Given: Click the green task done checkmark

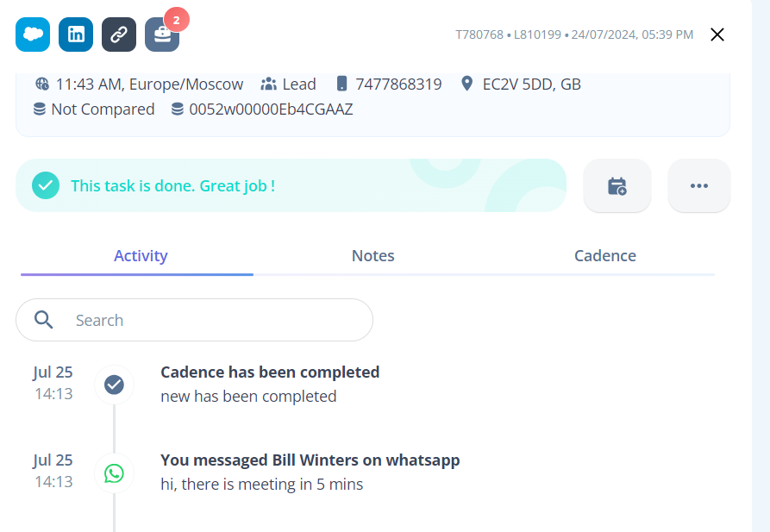Looking at the screenshot, I should (46, 185).
